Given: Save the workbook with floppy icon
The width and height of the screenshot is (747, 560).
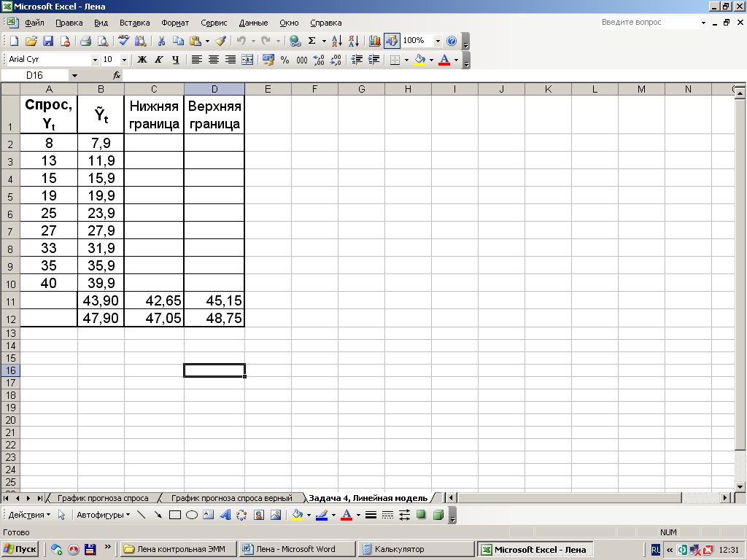Looking at the screenshot, I should point(48,41).
